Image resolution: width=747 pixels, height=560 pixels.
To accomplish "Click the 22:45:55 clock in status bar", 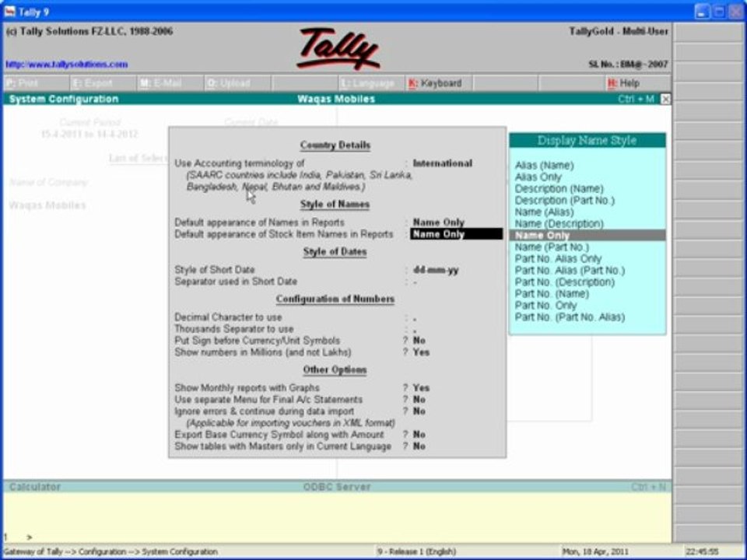I will click(702, 552).
